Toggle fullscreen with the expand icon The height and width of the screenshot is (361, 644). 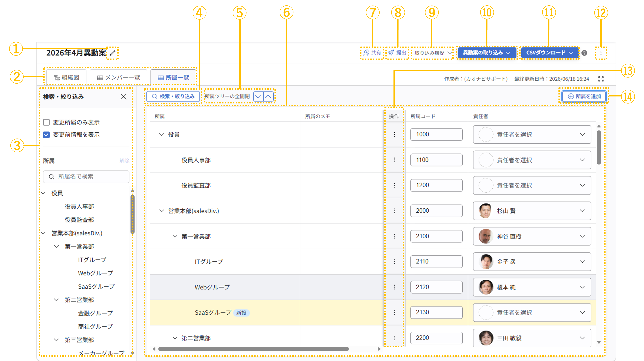[601, 79]
